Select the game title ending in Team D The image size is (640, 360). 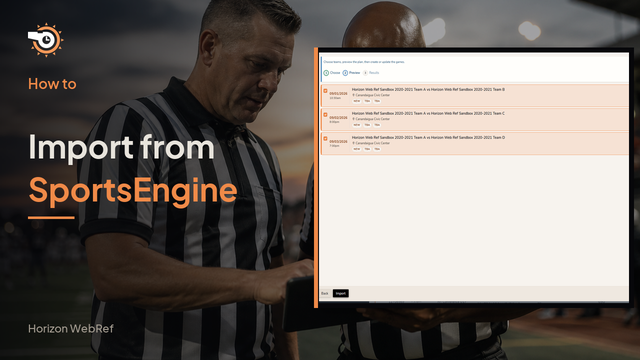(x=428, y=138)
